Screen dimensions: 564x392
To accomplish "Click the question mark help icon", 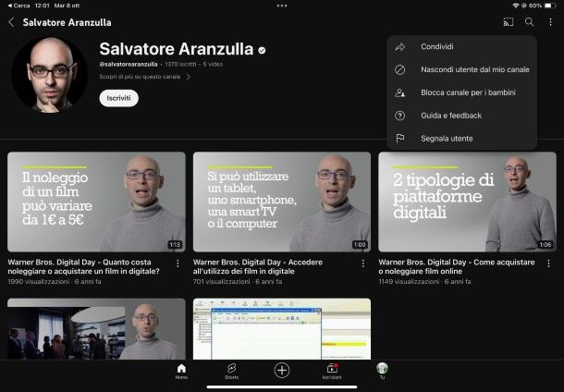I will (400, 116).
